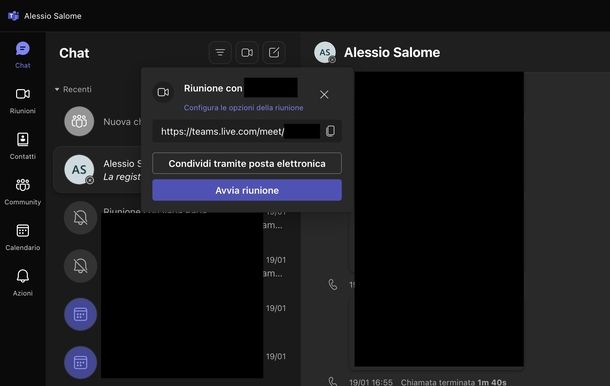610x386 pixels.
Task: Open the Alessio Salome chat in list
Action: [x=97, y=170]
